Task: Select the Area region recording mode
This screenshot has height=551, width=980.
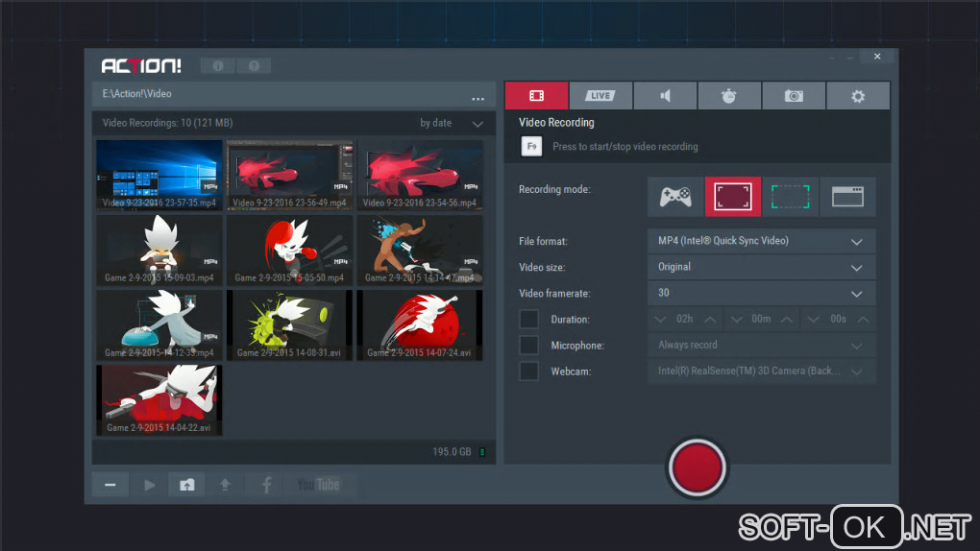Action: pos(790,197)
